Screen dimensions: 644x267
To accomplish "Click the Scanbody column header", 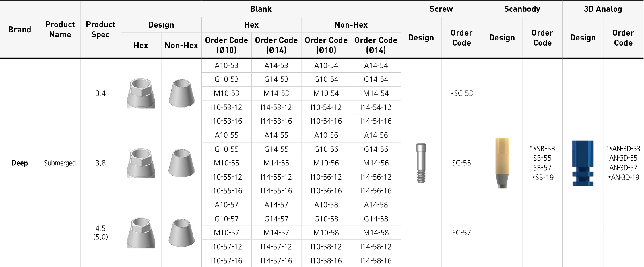I will pos(522,9).
